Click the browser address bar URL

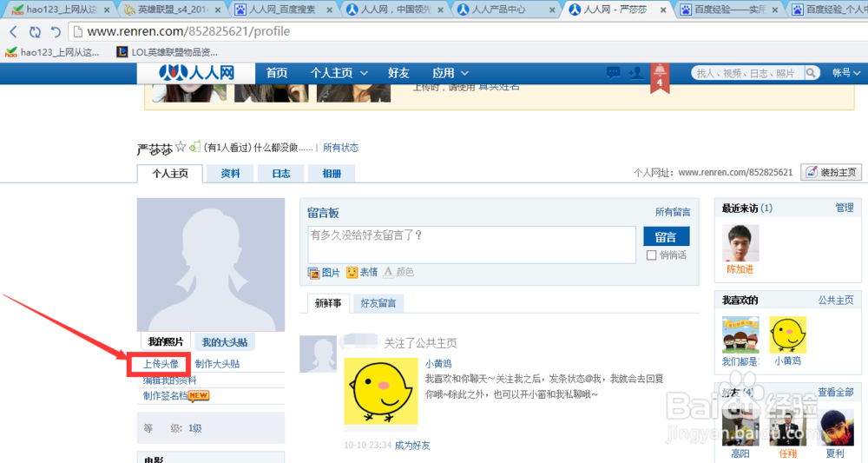pos(188,31)
